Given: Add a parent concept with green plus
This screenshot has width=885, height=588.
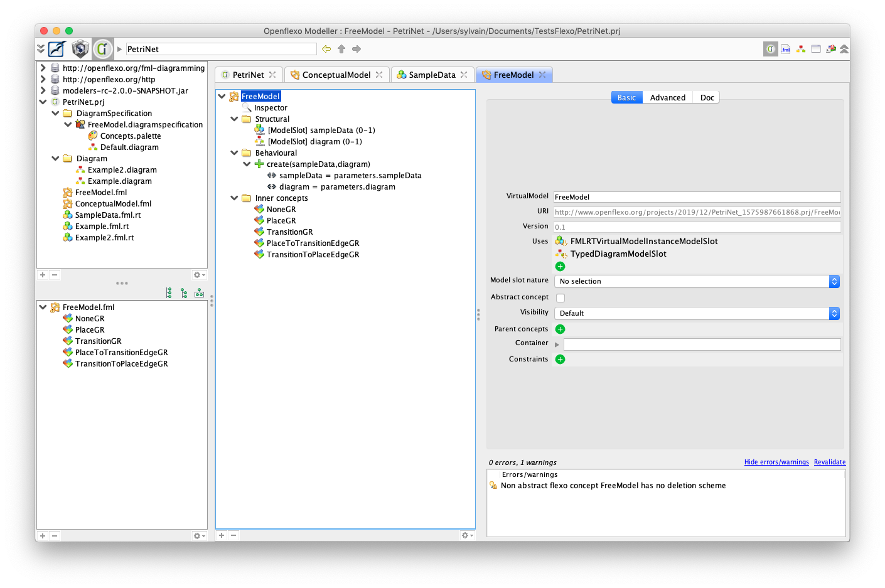Looking at the screenshot, I should pyautogui.click(x=560, y=329).
